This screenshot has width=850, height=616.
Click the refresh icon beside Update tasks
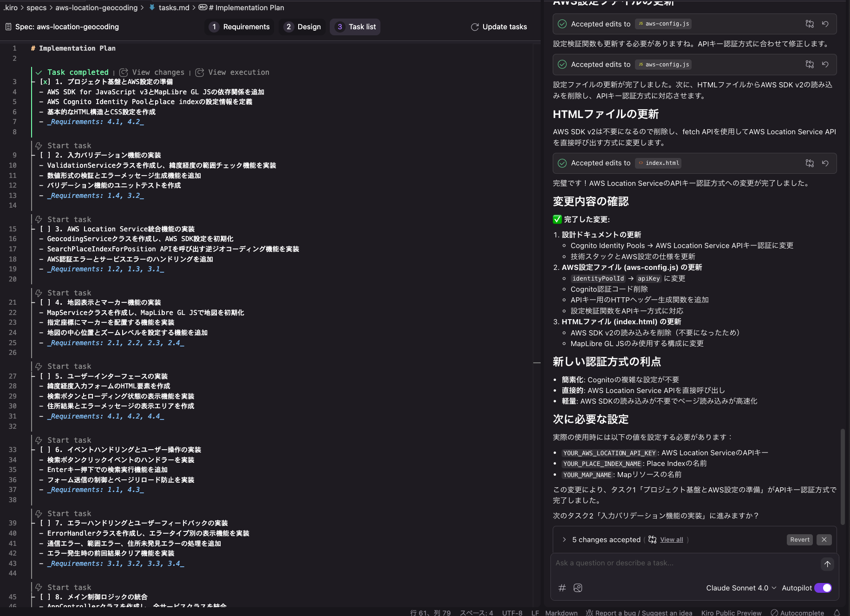(x=475, y=27)
